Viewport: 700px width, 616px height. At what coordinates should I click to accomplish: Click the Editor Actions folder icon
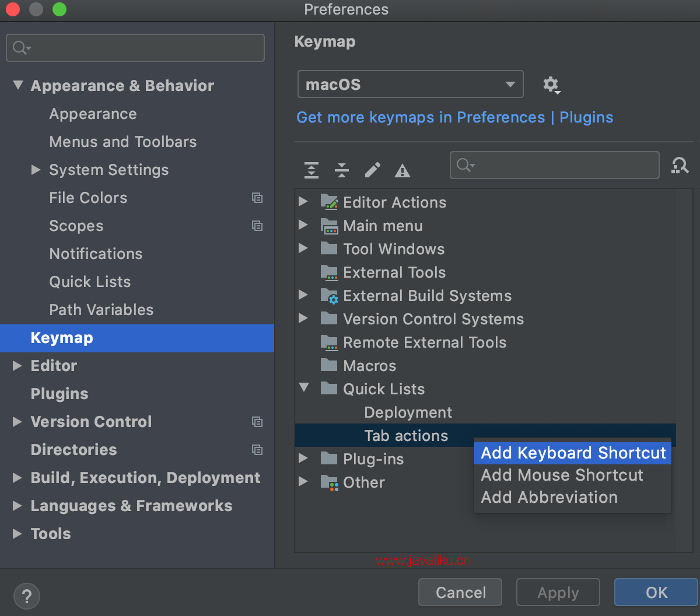click(330, 202)
